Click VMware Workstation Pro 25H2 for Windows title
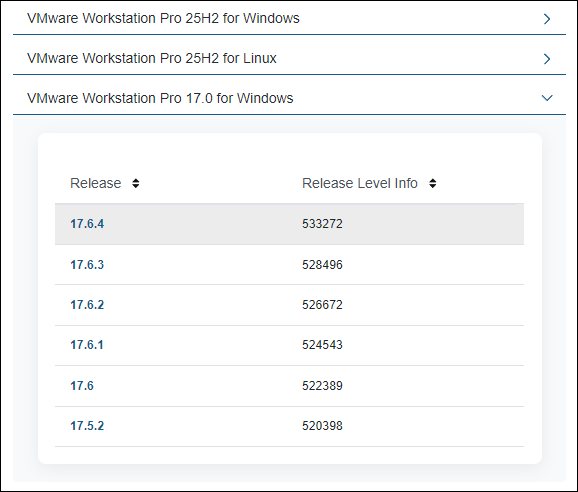 click(163, 18)
